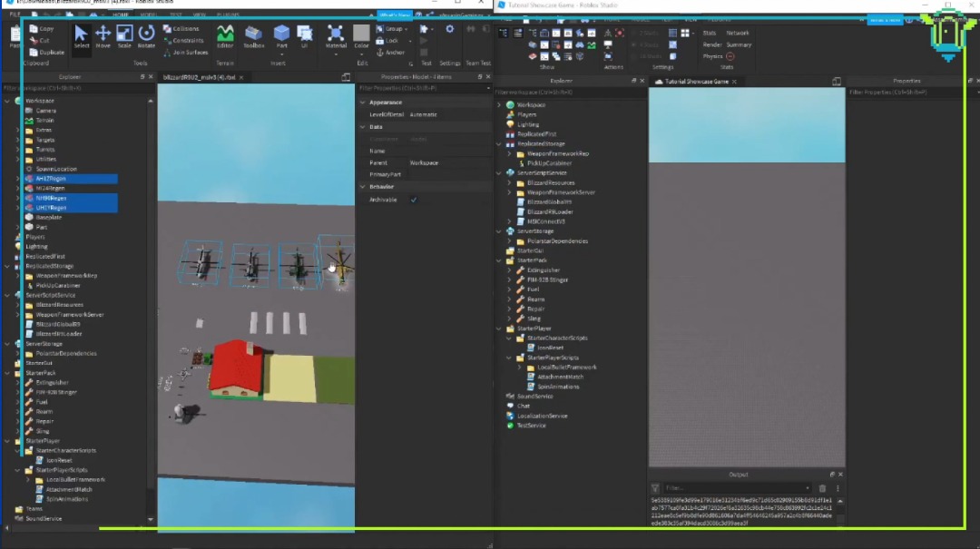Click the Lock icon in Edit section

pyautogui.click(x=380, y=41)
